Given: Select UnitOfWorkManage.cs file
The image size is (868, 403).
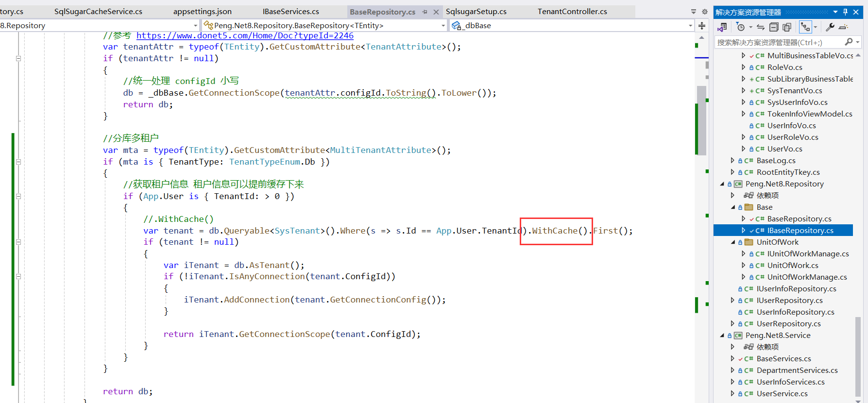Looking at the screenshot, I should [807, 277].
